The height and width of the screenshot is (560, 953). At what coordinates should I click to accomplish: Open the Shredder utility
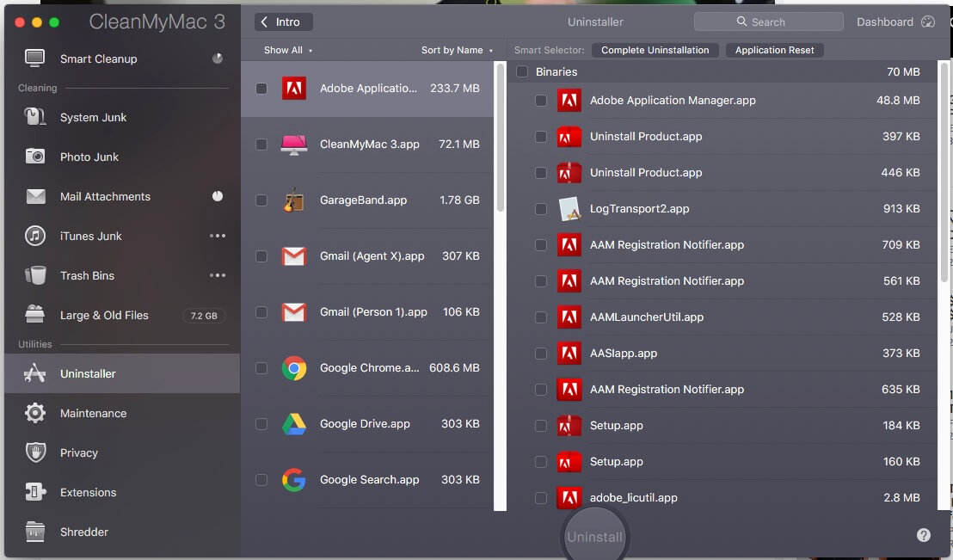pos(121,532)
